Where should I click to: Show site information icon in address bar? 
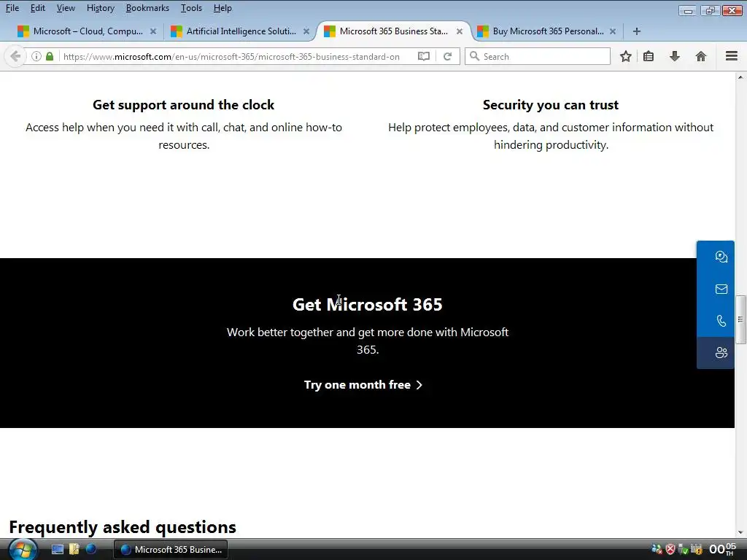click(x=36, y=56)
